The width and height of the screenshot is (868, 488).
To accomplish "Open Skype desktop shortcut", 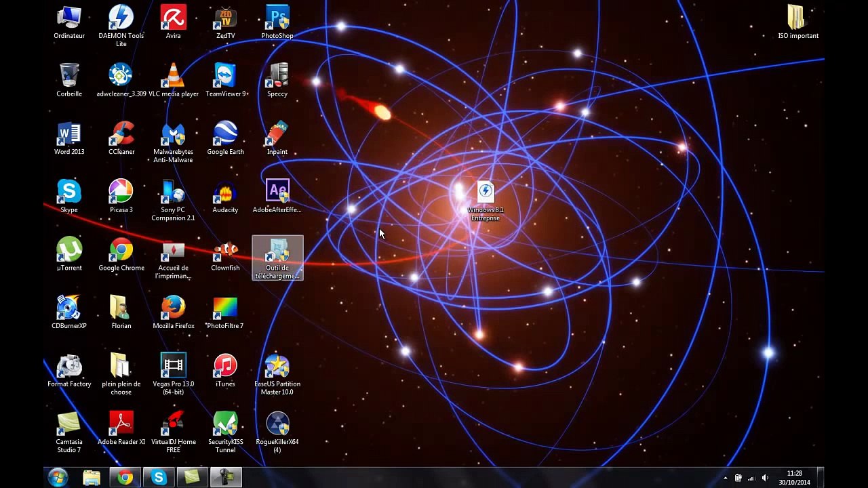I will coord(69,197).
